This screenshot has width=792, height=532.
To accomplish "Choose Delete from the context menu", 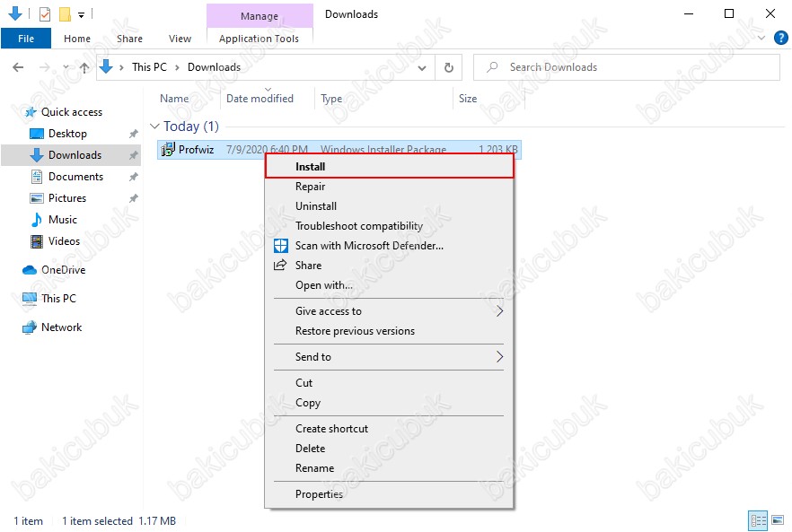I will tap(389, 449).
